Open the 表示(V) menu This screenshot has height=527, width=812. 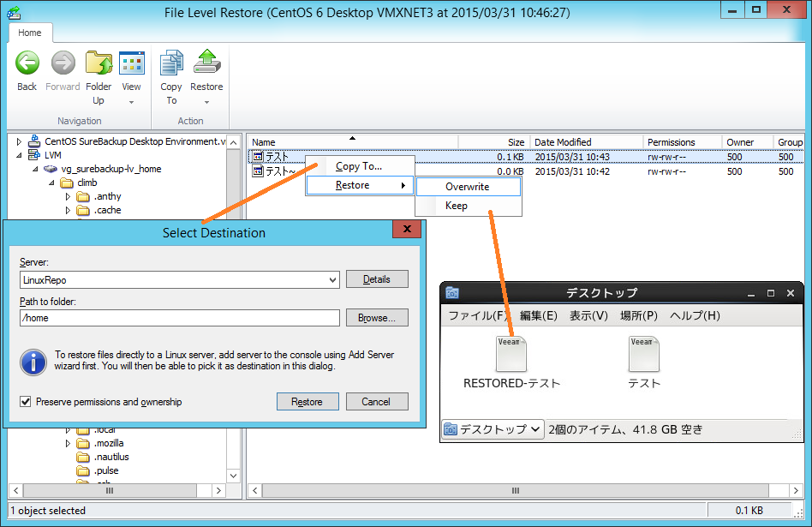(588, 315)
